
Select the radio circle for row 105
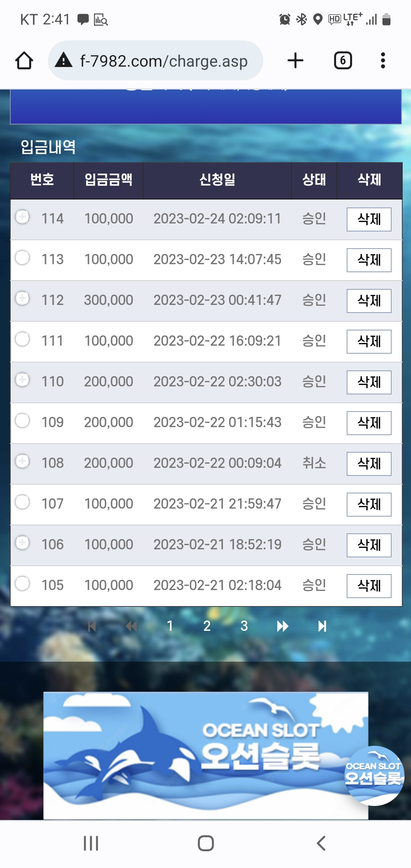click(22, 583)
